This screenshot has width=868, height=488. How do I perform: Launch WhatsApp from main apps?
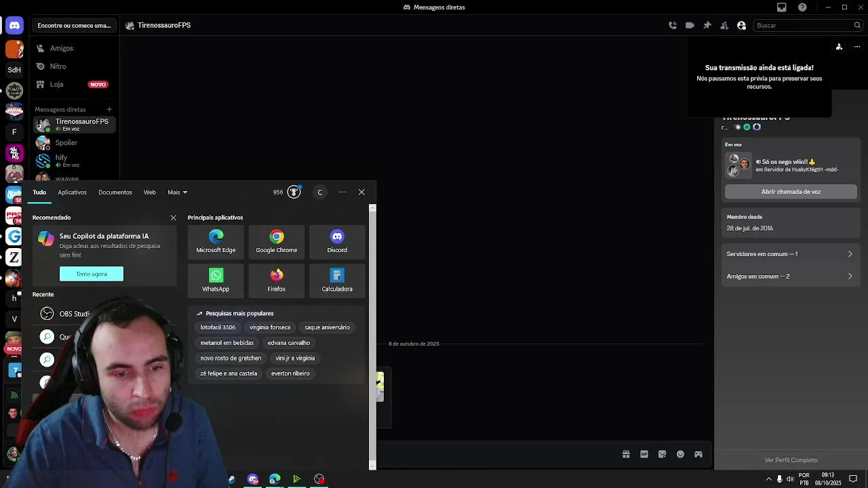pos(216,280)
